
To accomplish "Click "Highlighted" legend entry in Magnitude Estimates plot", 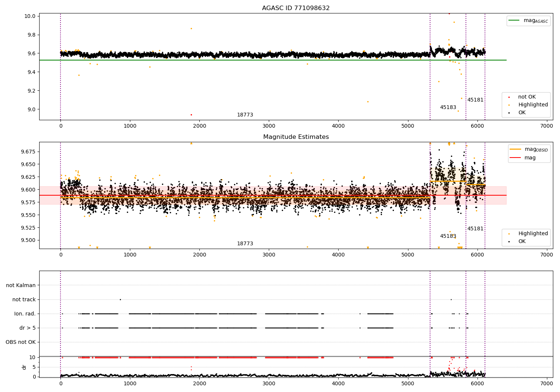I will (533, 234).
